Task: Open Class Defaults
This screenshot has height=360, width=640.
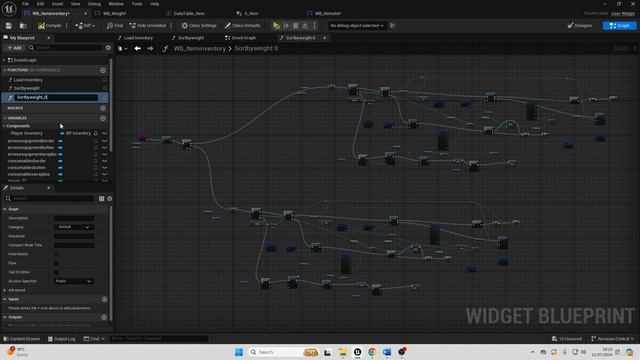Action: [242, 26]
